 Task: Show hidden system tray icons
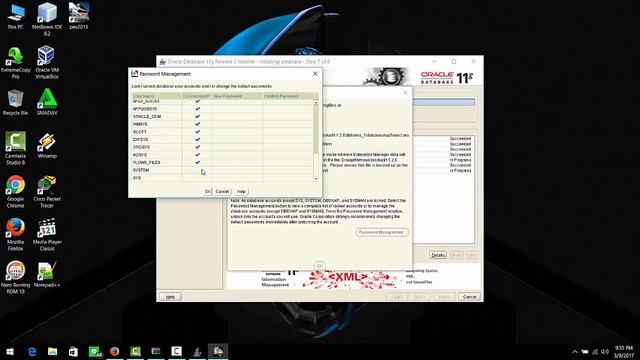(x=575, y=351)
